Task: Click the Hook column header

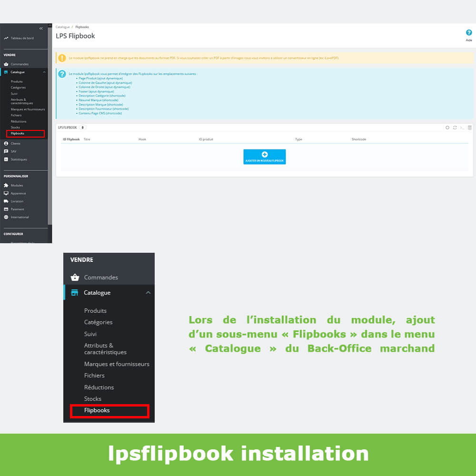Action: coord(142,139)
